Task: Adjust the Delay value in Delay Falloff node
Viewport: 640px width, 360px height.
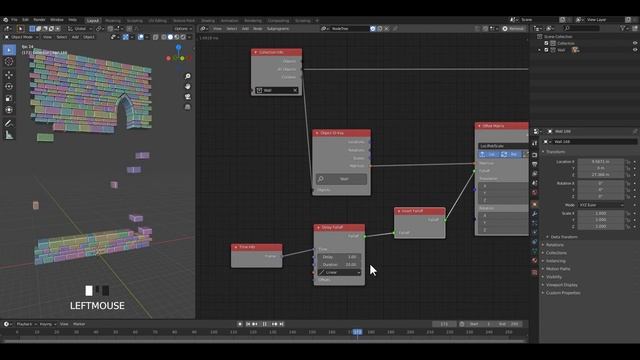Action: pyautogui.click(x=340, y=257)
